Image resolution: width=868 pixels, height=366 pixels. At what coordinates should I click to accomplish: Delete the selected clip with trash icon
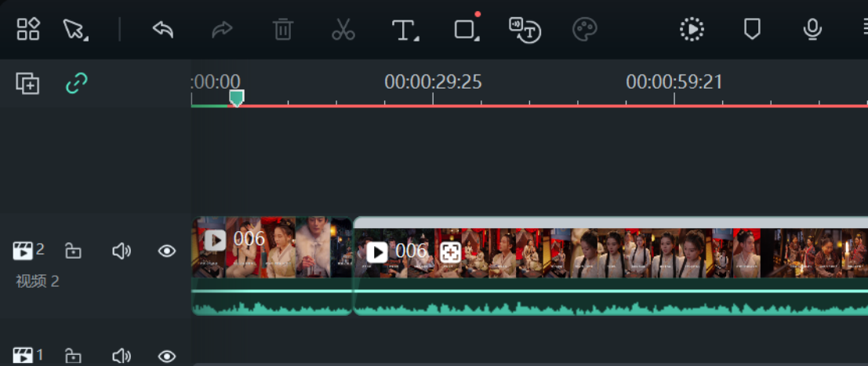pos(283,29)
